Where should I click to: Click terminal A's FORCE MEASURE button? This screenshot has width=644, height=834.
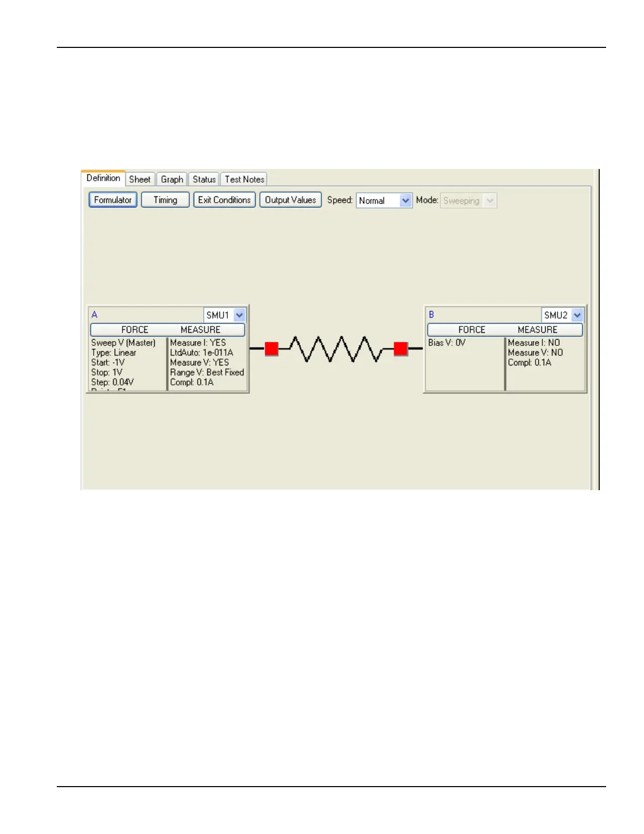168,330
